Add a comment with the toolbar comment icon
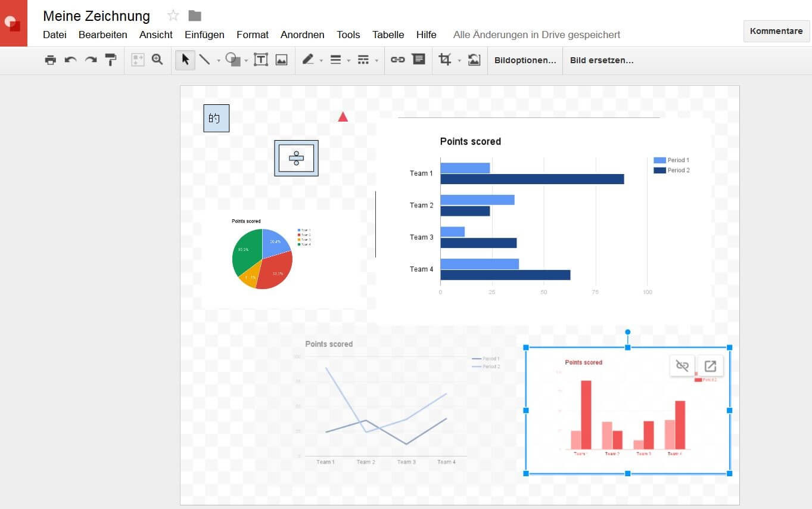 coord(419,60)
